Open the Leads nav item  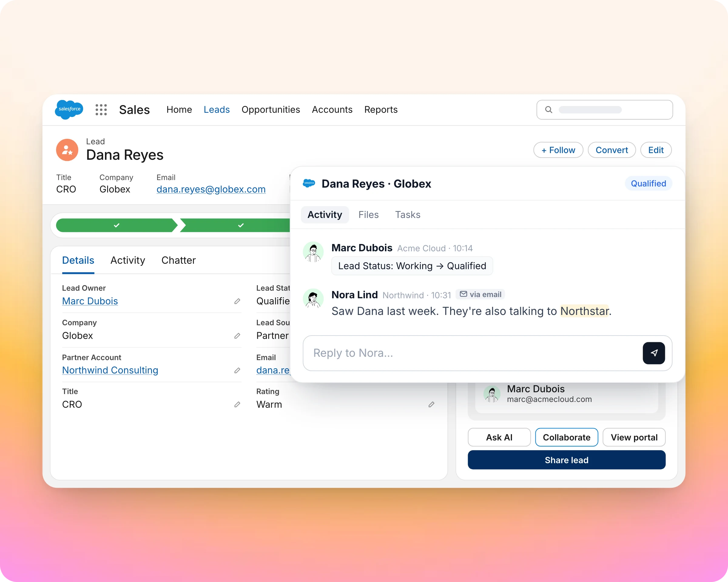click(217, 110)
